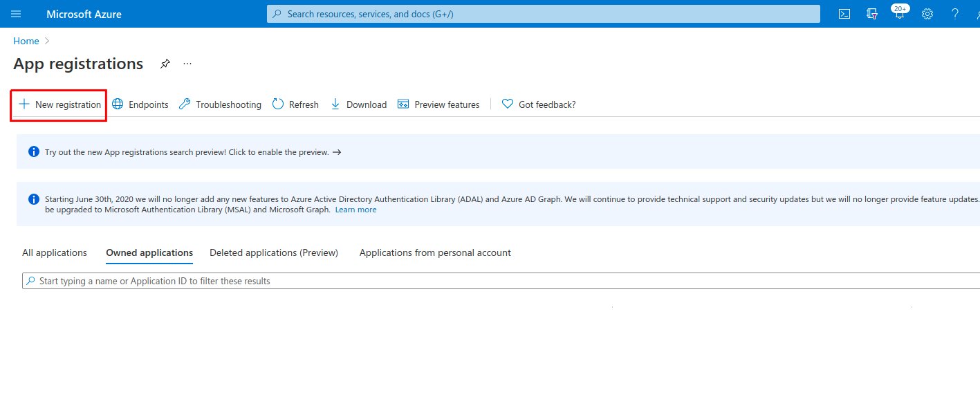Image resolution: width=980 pixels, height=415 pixels.
Task: Click the heart icon beside Got feedback?
Action: pos(508,104)
